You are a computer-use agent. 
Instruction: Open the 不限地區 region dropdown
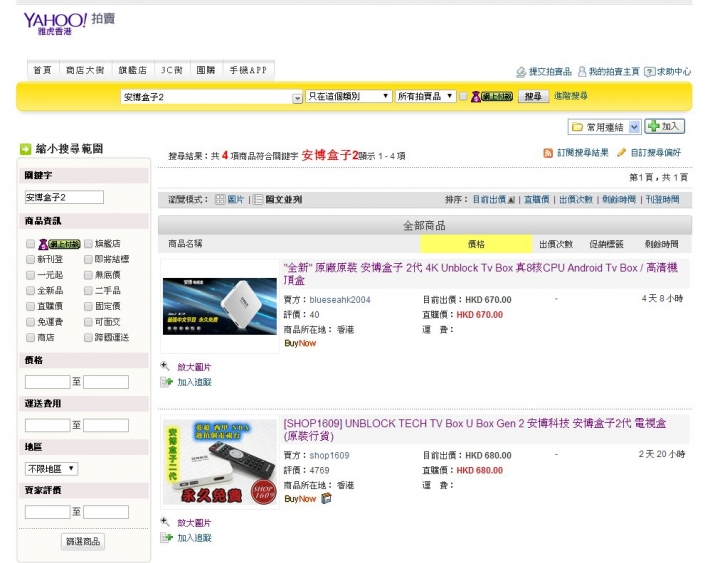coord(51,468)
